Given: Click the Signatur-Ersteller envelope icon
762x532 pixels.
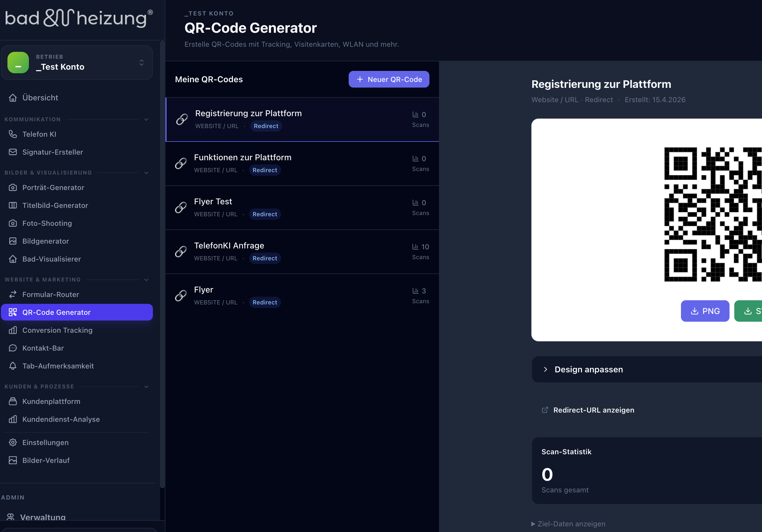Looking at the screenshot, I should [13, 152].
